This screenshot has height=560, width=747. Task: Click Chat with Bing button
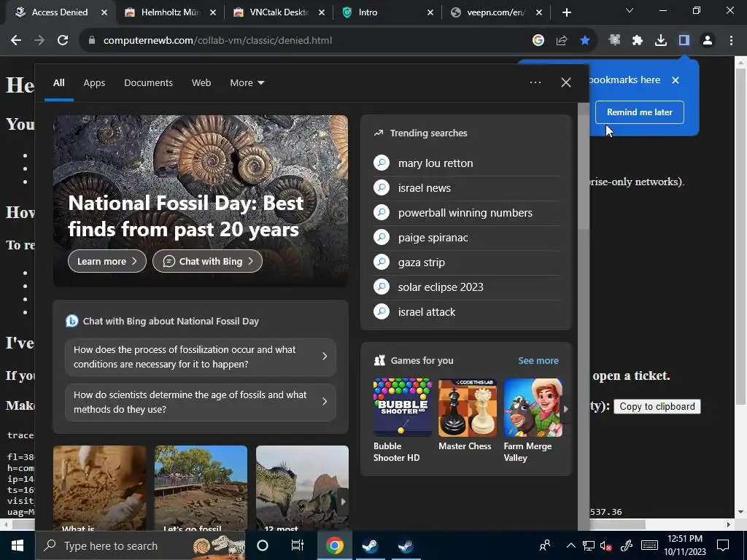[207, 262]
